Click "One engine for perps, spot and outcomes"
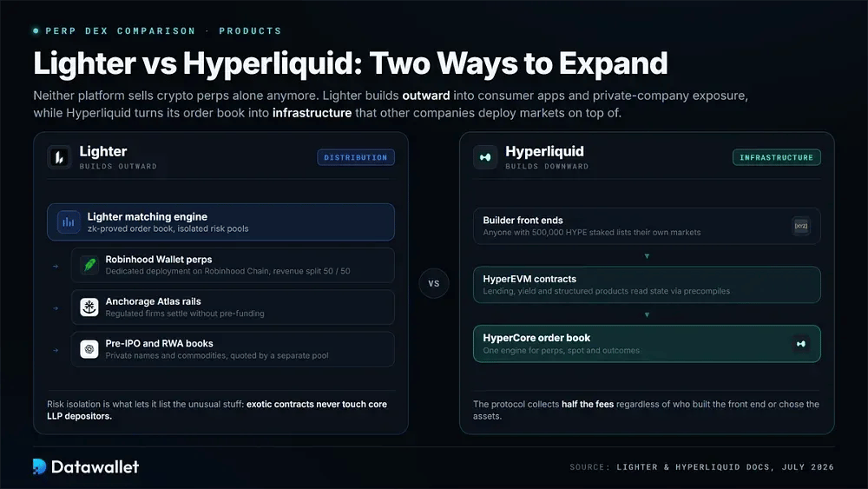 tap(561, 351)
